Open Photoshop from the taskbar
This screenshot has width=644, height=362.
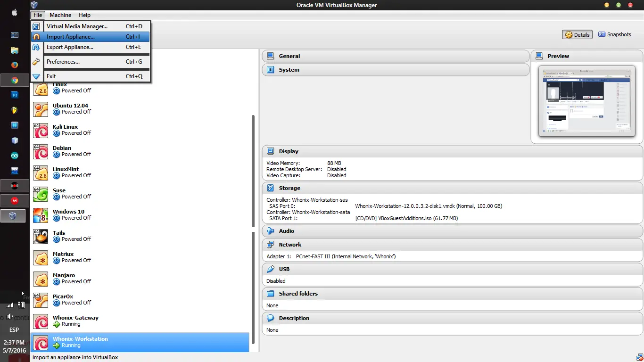click(15, 95)
